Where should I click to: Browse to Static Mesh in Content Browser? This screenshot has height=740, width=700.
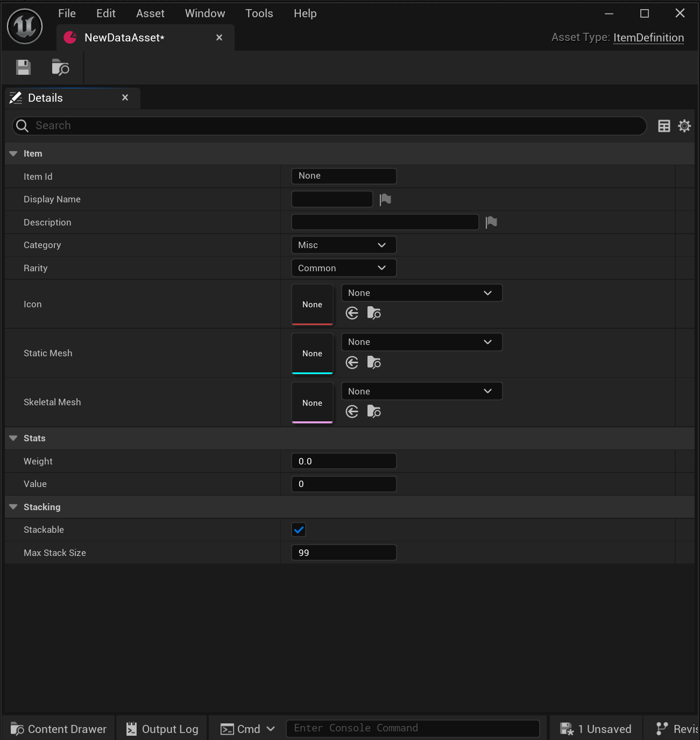tap(374, 363)
